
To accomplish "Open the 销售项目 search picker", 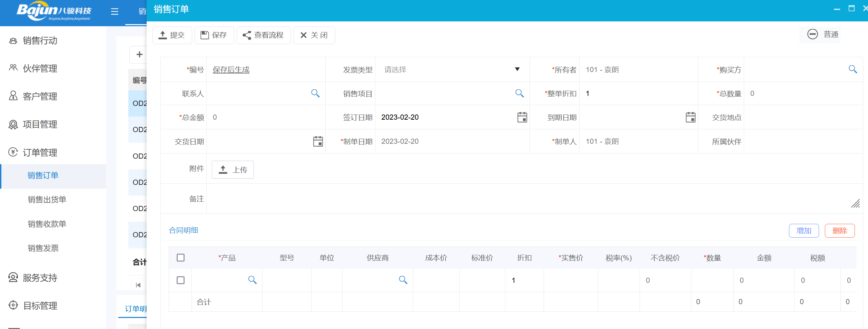I will pyautogui.click(x=519, y=93).
